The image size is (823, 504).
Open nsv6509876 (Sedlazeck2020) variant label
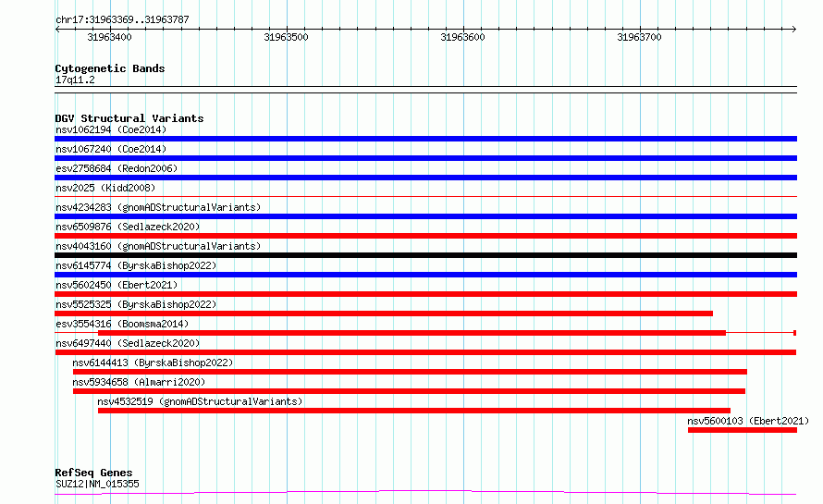coord(128,227)
